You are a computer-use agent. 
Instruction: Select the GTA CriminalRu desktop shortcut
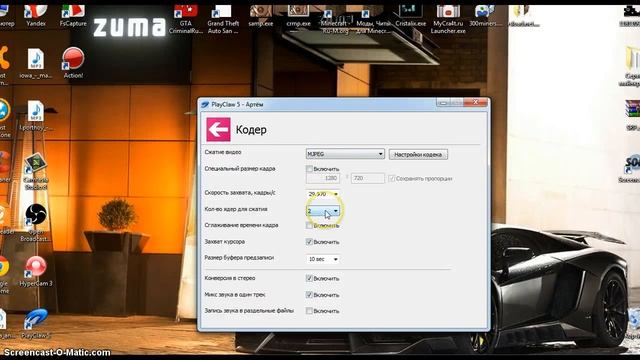click(186, 19)
